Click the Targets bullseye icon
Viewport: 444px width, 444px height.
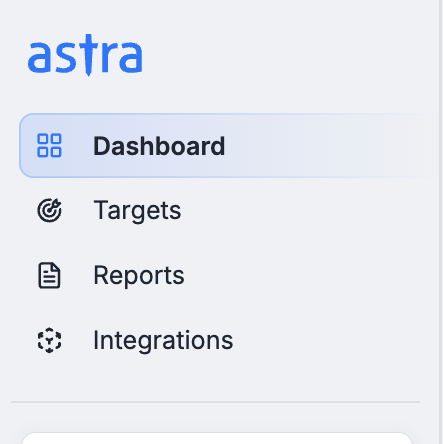coord(49,210)
